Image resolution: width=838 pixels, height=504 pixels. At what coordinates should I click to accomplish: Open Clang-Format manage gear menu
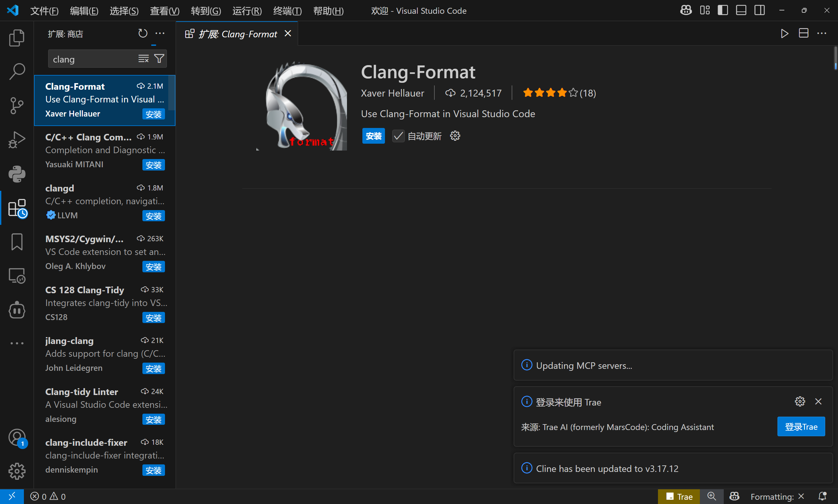[455, 136]
